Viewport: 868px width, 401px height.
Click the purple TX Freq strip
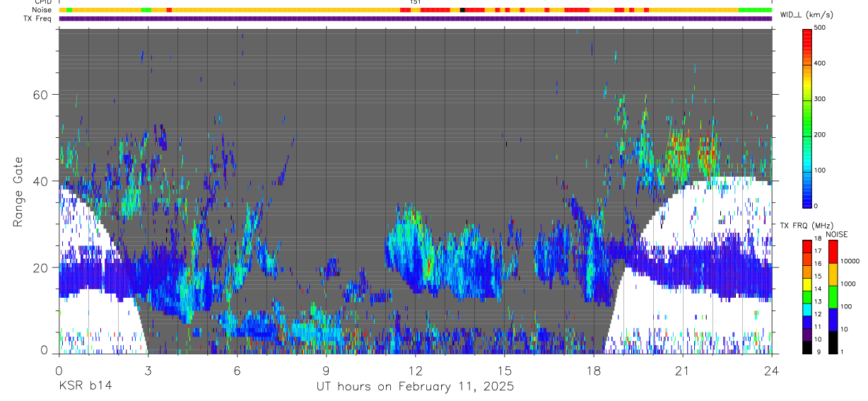click(416, 18)
